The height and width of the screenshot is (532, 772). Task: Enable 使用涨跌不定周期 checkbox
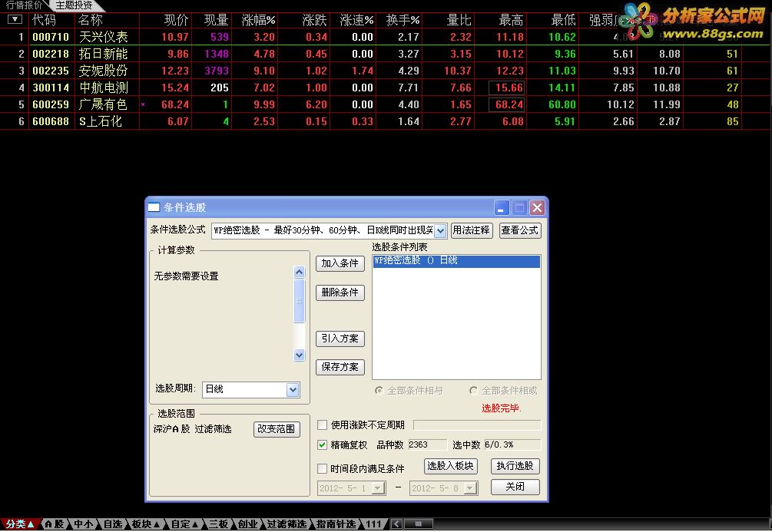coord(322,425)
